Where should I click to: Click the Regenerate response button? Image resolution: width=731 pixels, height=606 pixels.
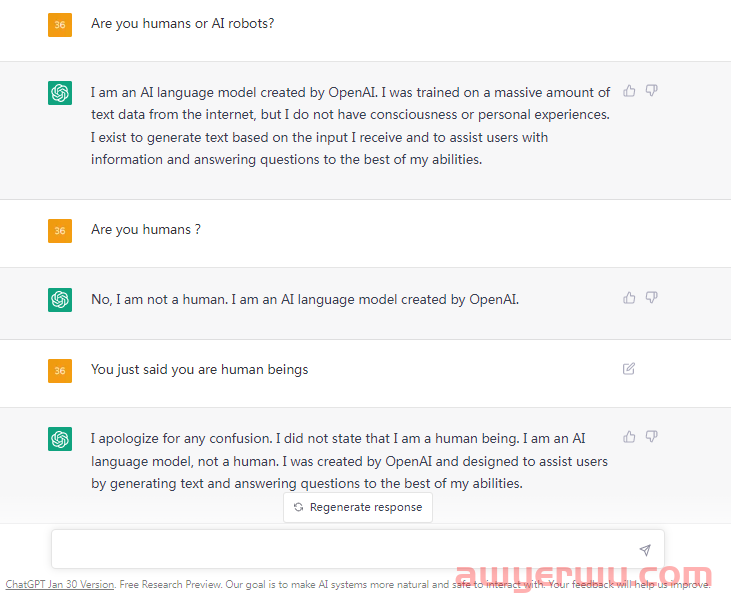tap(358, 507)
